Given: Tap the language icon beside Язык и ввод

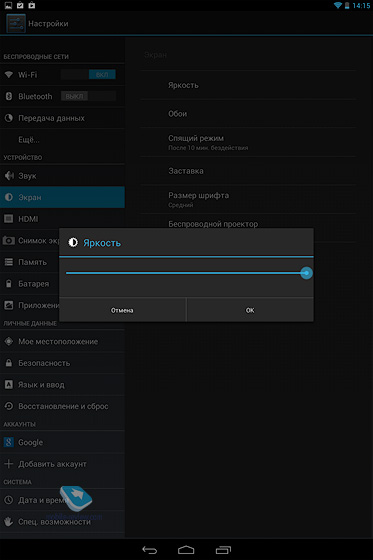Looking at the screenshot, I should click(9, 385).
